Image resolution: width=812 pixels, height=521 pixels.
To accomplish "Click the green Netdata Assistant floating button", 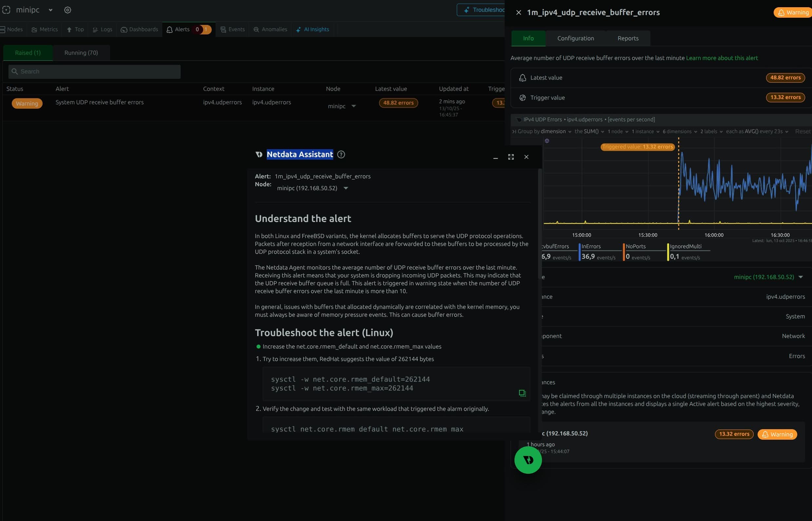I will (528, 460).
